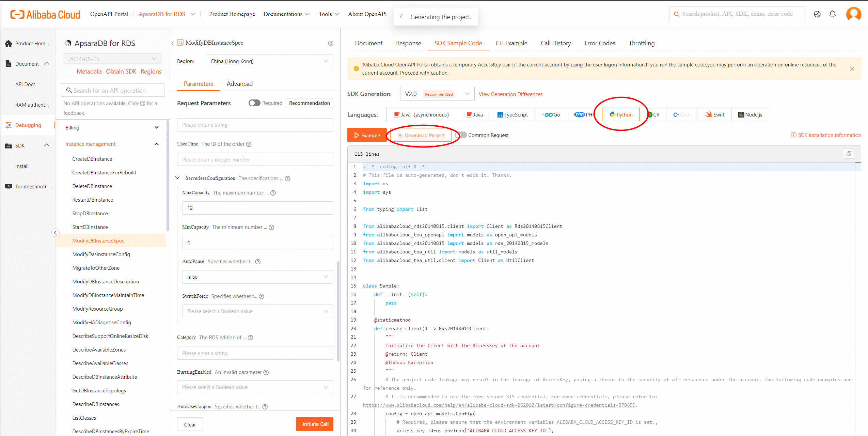Enable the Common Request toggle
This screenshot has width=868, height=436.
click(461, 135)
